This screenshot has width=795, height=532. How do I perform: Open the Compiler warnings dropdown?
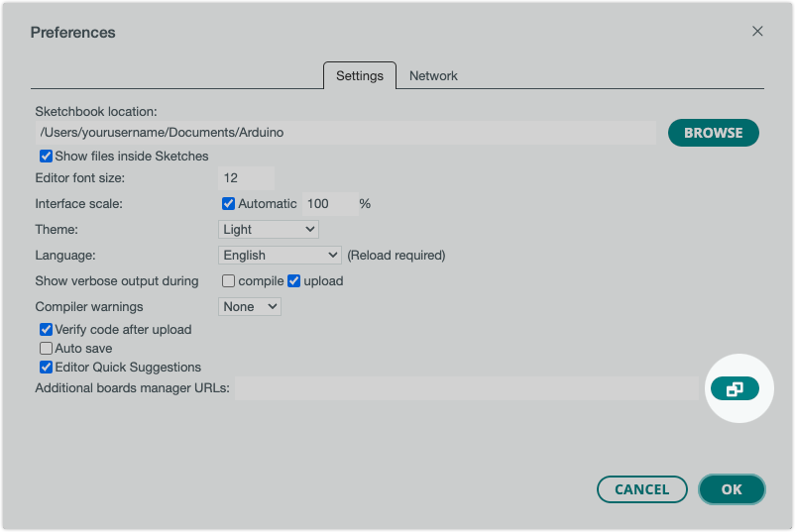tap(249, 307)
